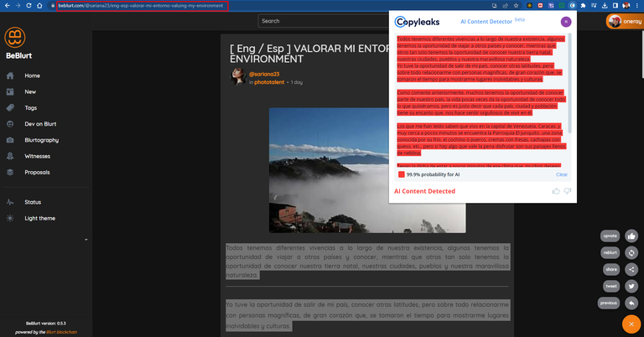Click the yellow flower extension icon
This screenshot has width=644, height=337.
tap(529, 5)
